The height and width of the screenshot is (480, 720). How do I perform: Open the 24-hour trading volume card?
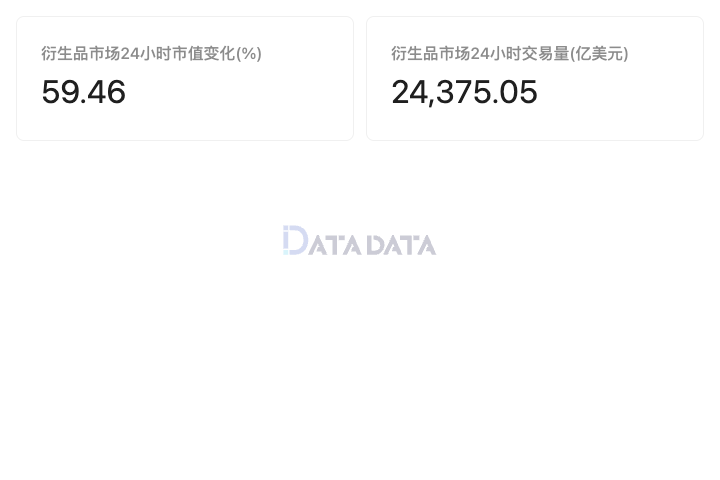[535, 79]
